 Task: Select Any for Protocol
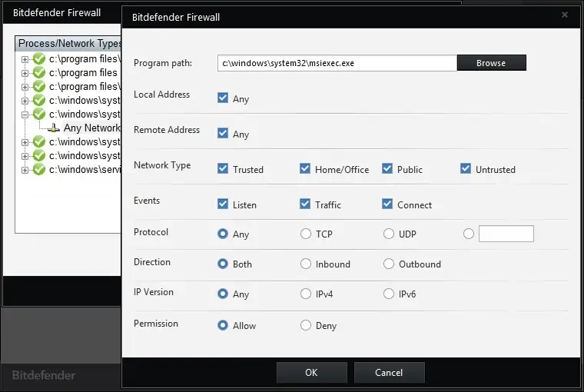point(223,234)
